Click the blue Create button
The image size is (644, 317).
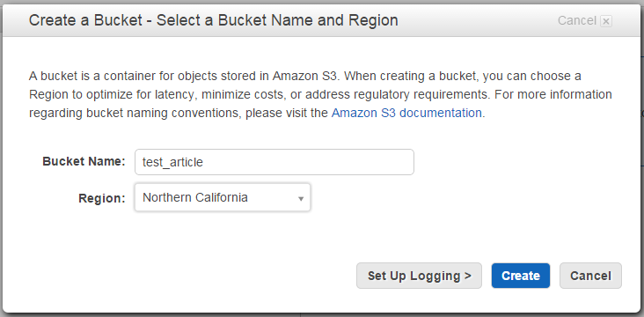pyautogui.click(x=520, y=276)
